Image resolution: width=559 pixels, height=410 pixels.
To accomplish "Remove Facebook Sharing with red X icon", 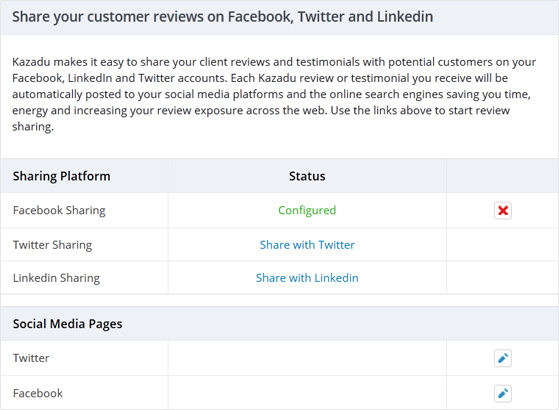I will point(503,210).
